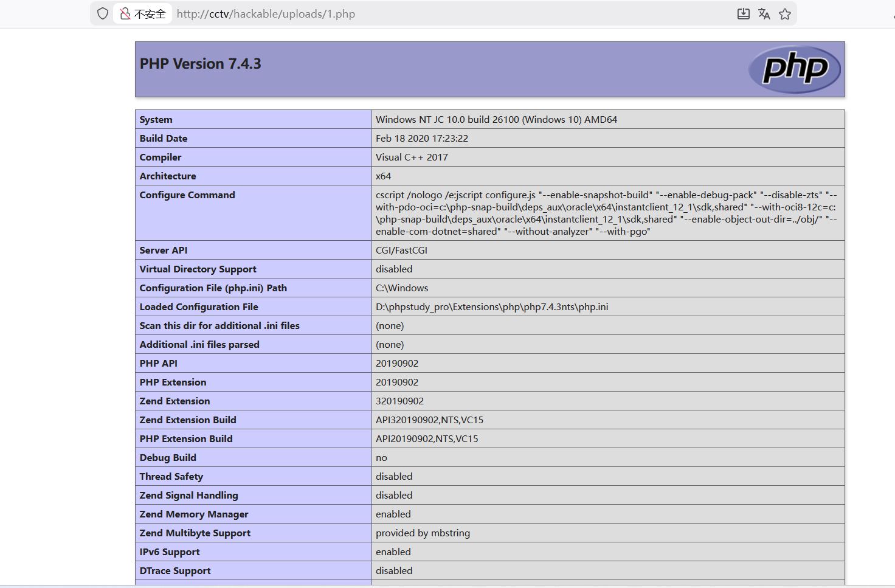
Task: Select the Zend Extension label
Action: tap(175, 401)
